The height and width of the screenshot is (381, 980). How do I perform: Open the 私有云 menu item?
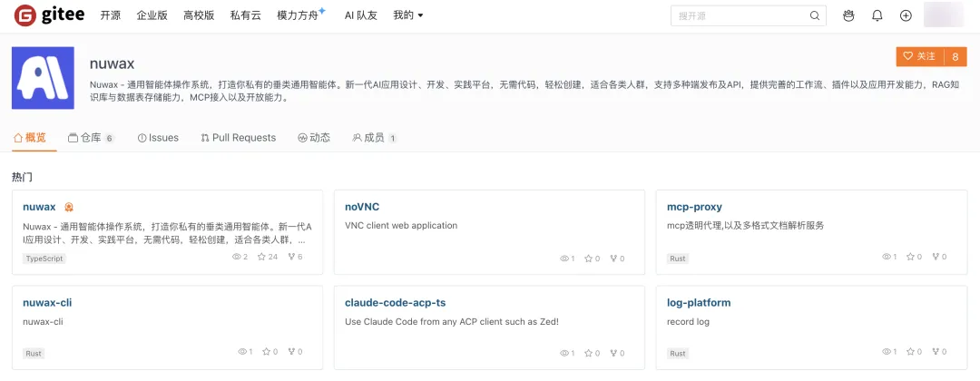246,15
